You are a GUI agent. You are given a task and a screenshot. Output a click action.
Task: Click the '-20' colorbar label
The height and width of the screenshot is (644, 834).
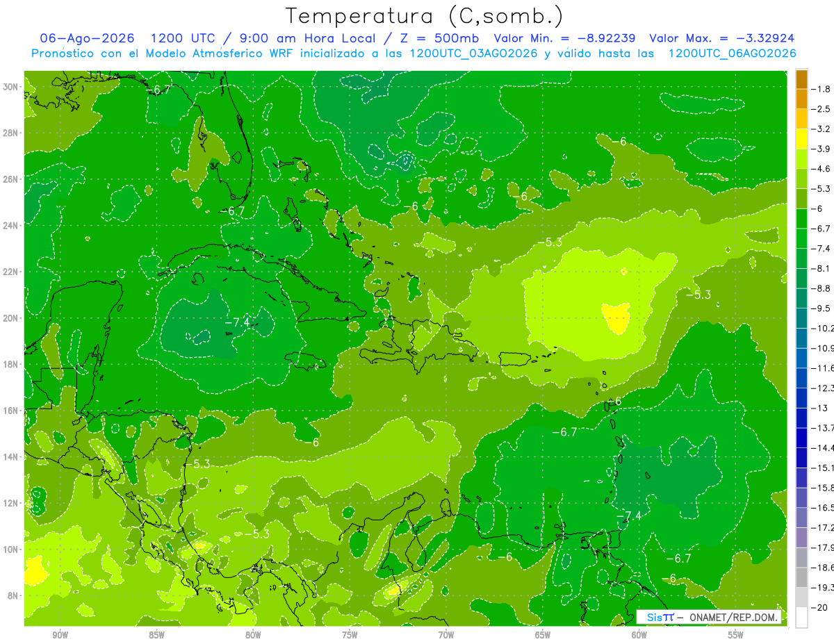819,608
